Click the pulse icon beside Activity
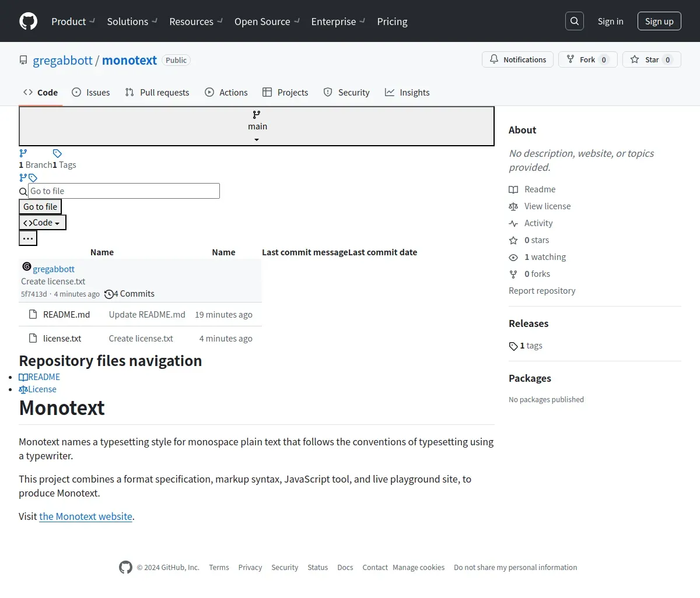 (x=513, y=223)
